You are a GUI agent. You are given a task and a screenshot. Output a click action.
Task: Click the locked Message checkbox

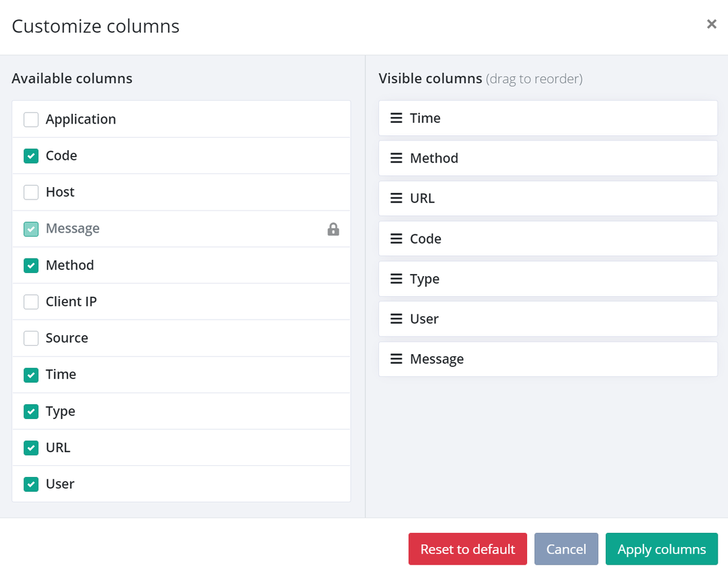point(31,229)
